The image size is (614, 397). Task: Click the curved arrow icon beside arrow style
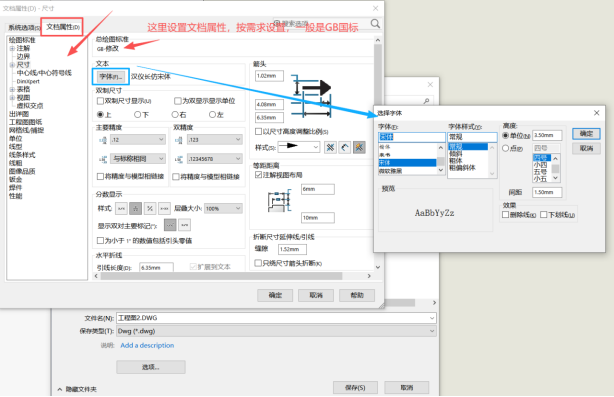[x=345, y=147]
